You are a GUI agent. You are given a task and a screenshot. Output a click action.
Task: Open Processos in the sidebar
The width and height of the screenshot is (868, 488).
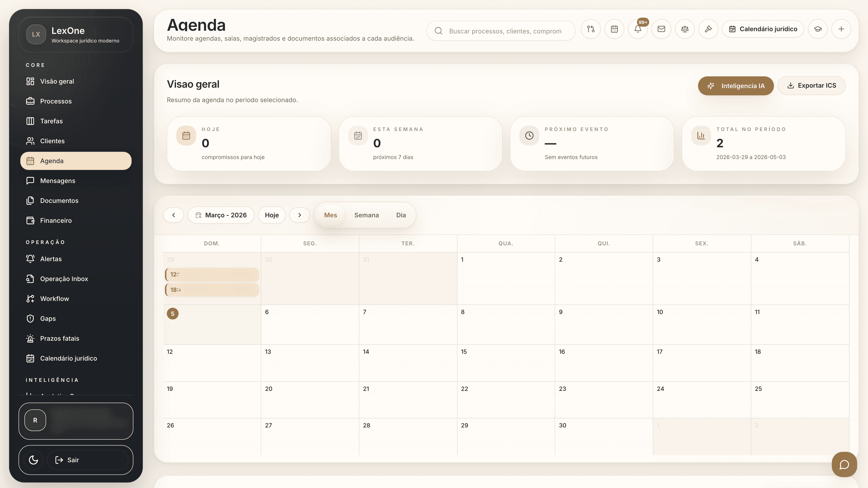[56, 101]
